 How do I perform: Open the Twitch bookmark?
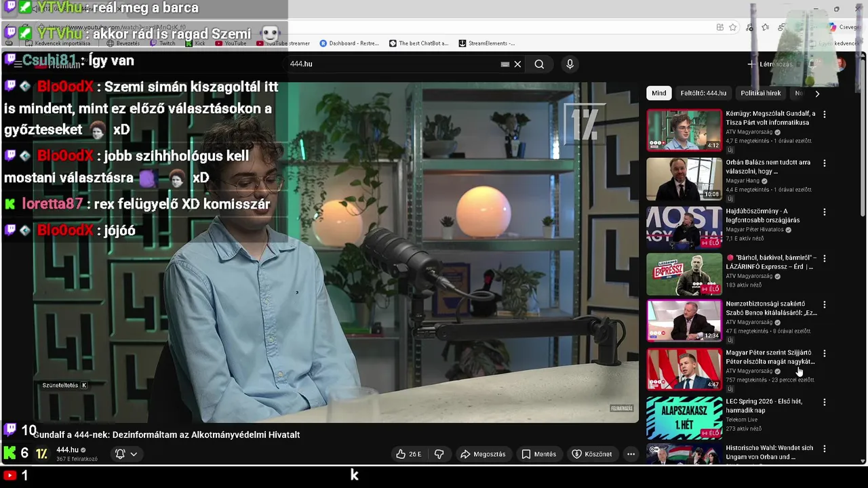pos(162,43)
